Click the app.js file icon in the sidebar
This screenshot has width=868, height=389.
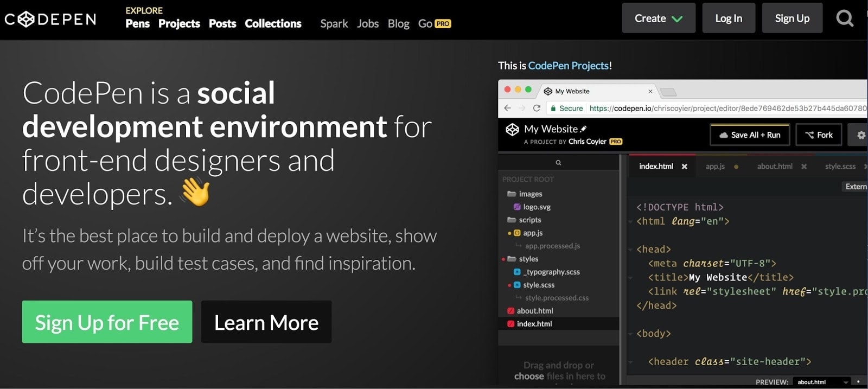point(517,233)
